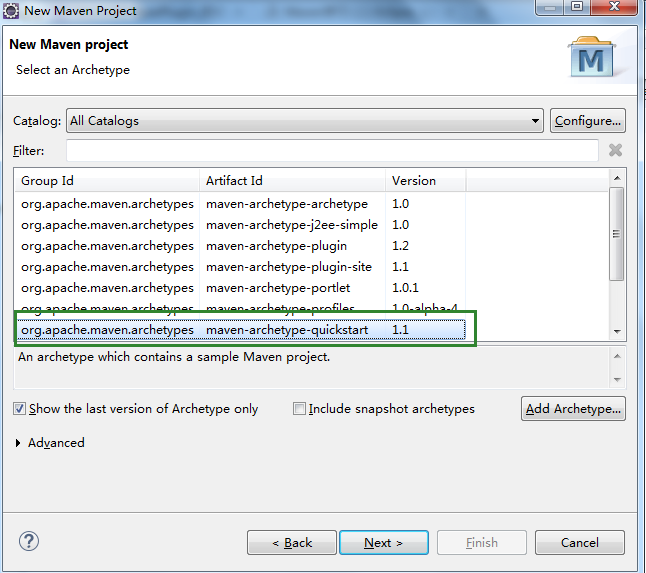The image size is (646, 573).
Task: Click the archetype list scrollbar thumb
Action: point(617,234)
